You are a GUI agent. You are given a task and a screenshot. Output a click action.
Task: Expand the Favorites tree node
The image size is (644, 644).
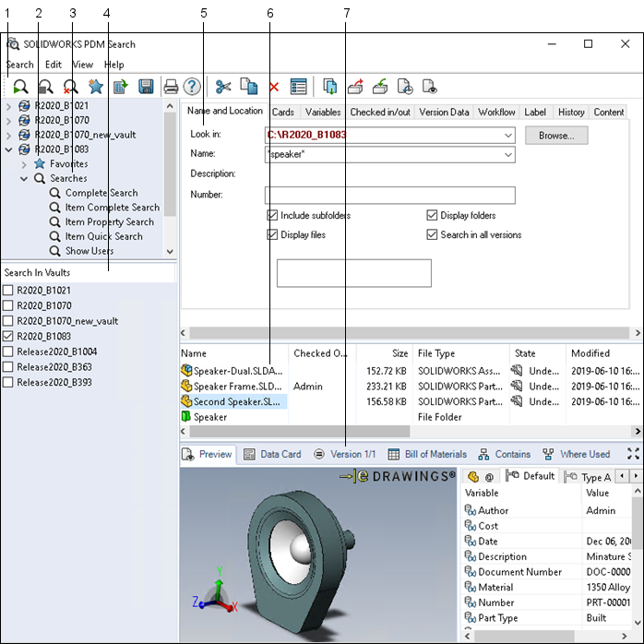coord(25,164)
